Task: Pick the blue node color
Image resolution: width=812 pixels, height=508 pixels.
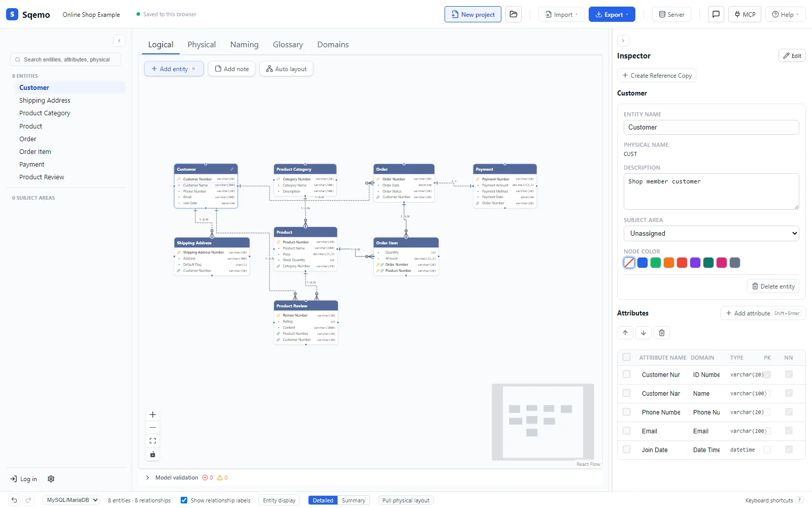Action: point(642,263)
